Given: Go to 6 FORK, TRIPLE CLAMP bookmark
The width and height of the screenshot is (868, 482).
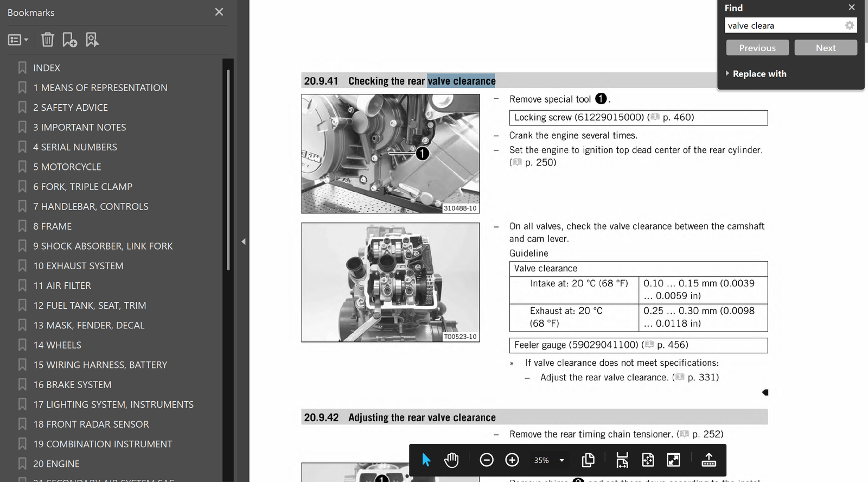Looking at the screenshot, I should pos(83,187).
